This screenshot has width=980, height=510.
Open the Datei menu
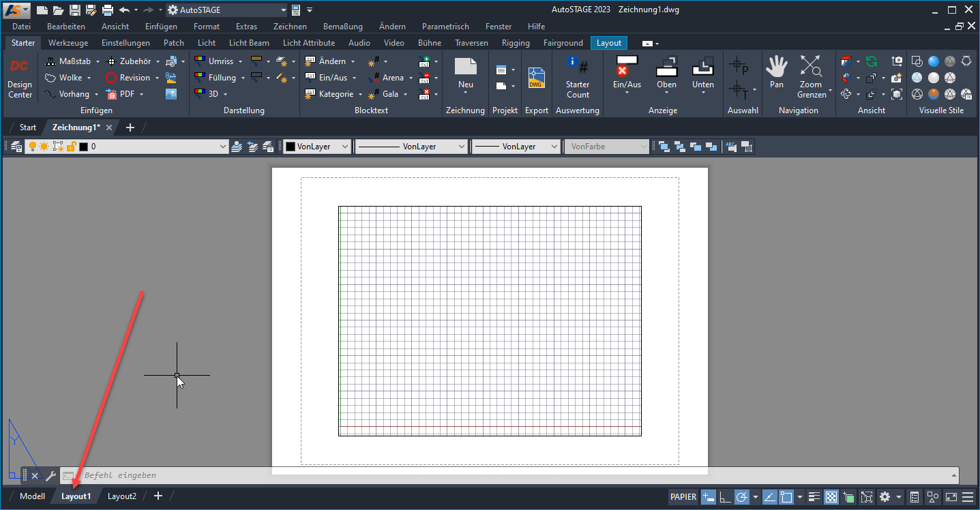click(21, 27)
